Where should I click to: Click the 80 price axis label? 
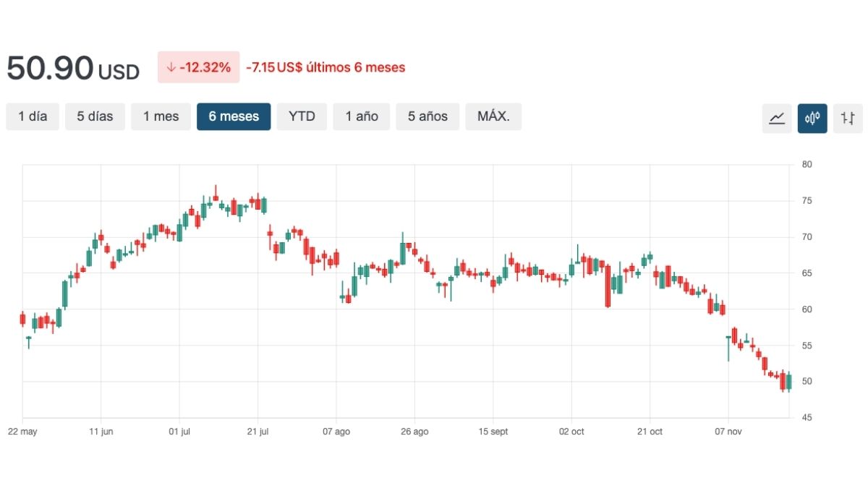tap(807, 165)
